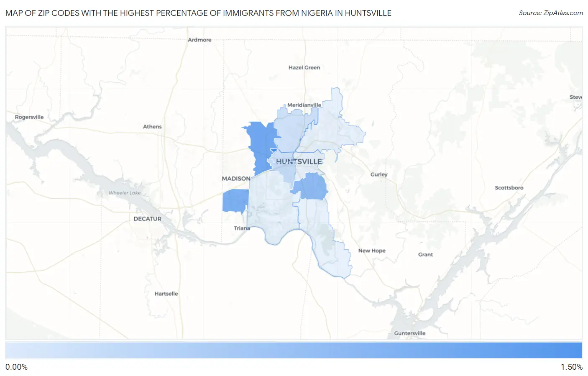Viewport: 588px width, 376px height.
Task: Click the Meridianville town label
Action: point(304,105)
